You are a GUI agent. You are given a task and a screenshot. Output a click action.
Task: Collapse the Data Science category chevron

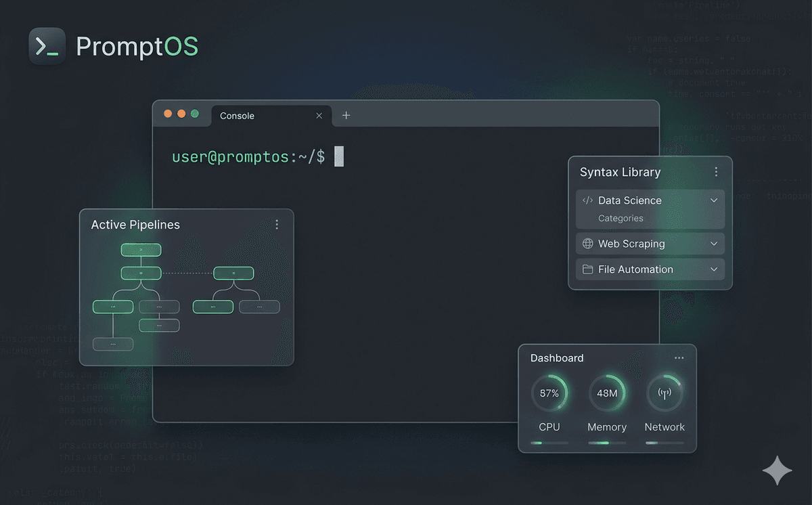click(713, 200)
